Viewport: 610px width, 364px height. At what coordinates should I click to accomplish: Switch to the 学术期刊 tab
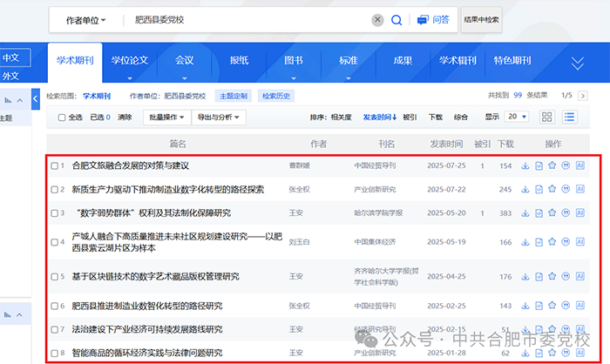tap(75, 60)
